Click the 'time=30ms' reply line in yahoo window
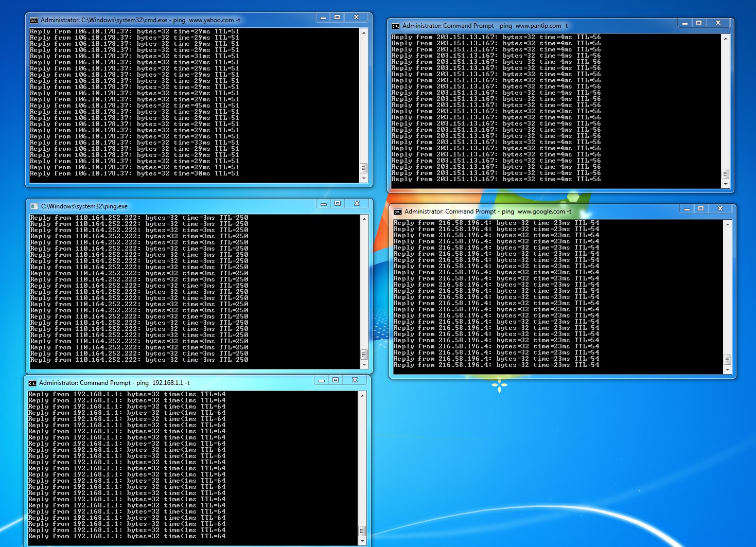756x547 pixels. [x=134, y=173]
